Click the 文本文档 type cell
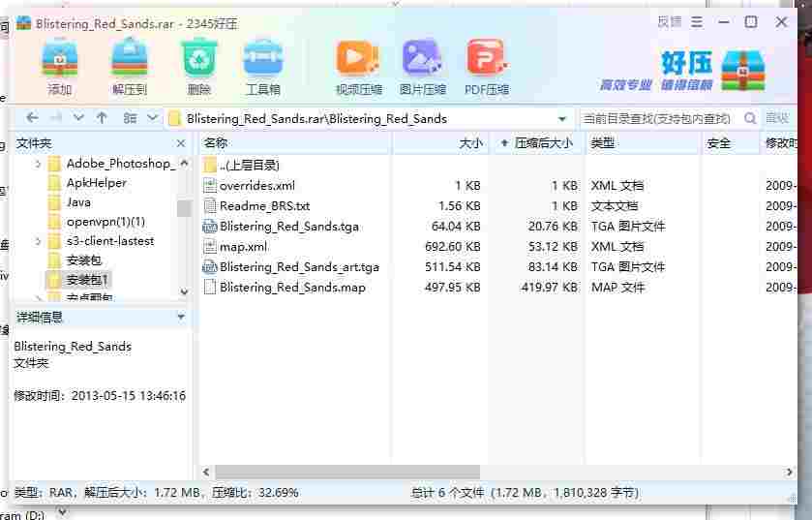The width and height of the screenshot is (812, 520). (x=615, y=205)
